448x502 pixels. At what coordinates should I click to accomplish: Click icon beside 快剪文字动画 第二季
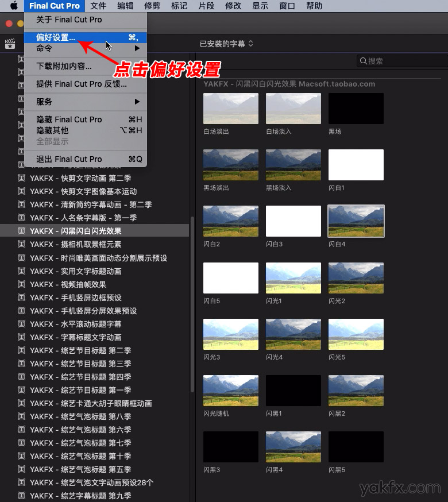pos(21,177)
